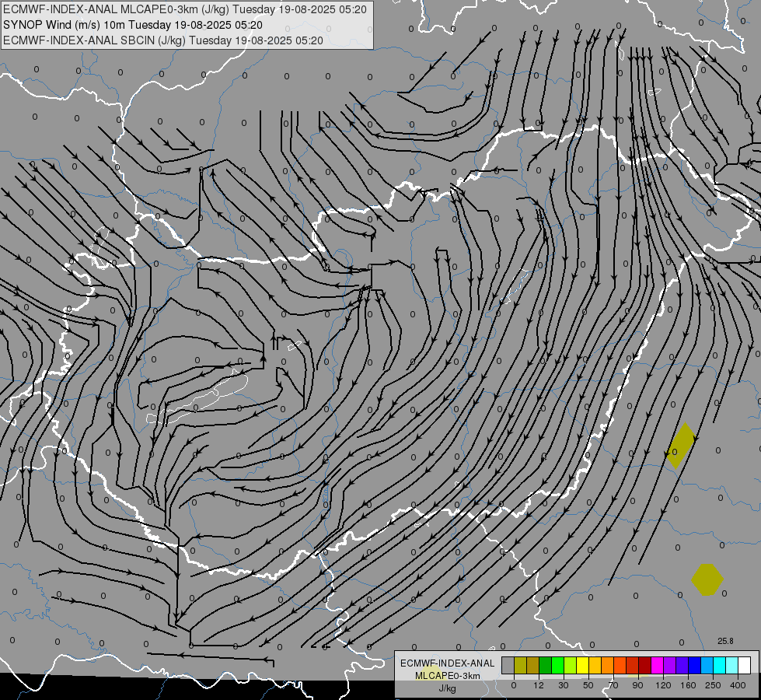Click the purple swatch after magenta

coord(670,665)
